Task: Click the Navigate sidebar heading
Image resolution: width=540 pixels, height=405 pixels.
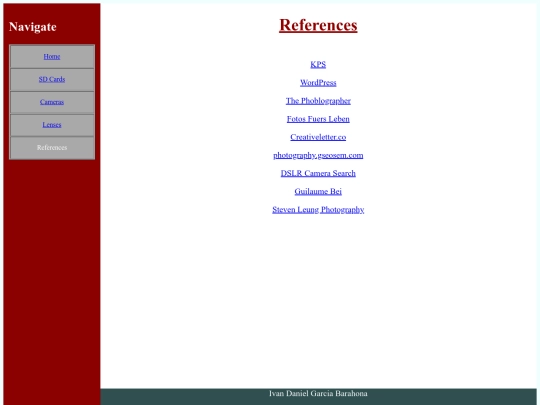Action: pos(33,27)
